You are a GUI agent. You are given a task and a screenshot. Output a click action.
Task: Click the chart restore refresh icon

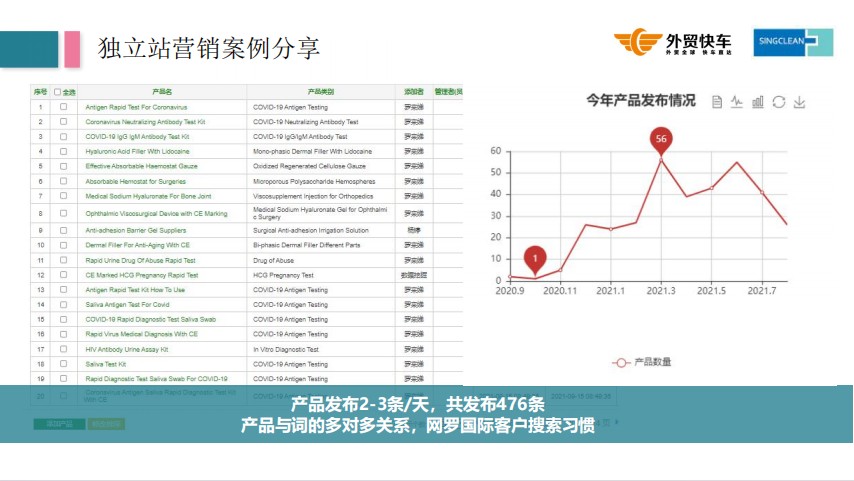pos(779,102)
